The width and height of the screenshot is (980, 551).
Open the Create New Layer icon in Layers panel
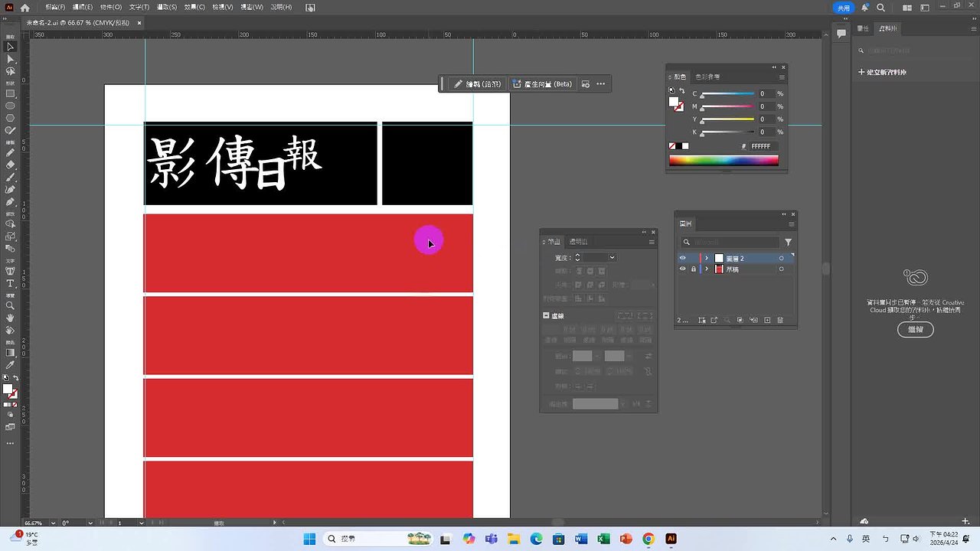point(768,319)
